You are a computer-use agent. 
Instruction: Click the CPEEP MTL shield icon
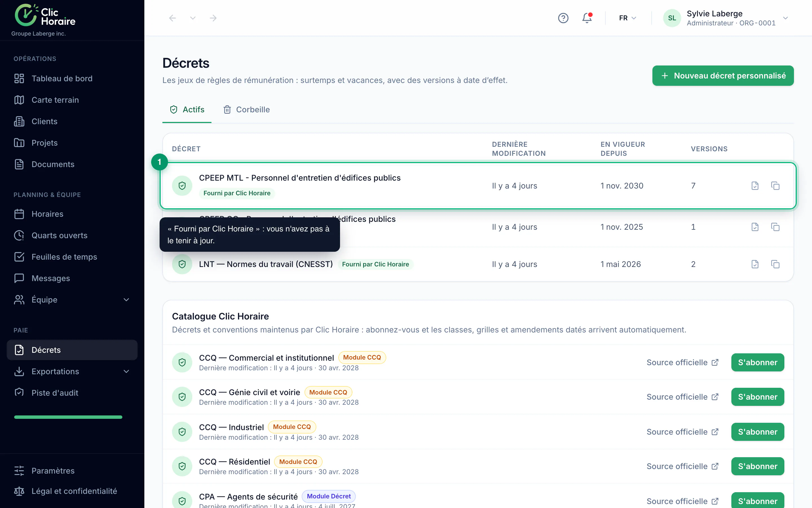[182, 185]
